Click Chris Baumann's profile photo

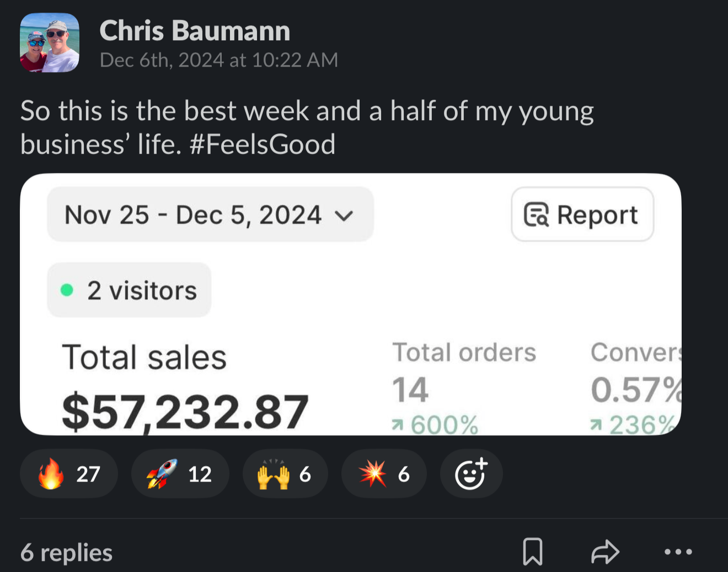click(x=49, y=42)
